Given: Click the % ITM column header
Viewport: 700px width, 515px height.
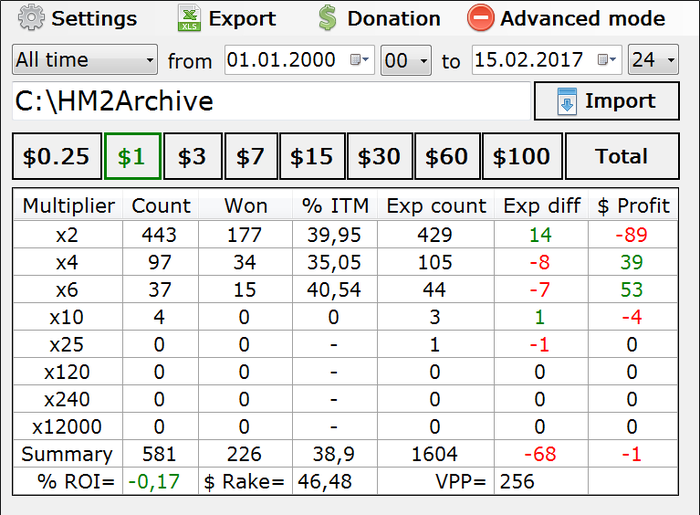Looking at the screenshot, I should click(x=335, y=206).
